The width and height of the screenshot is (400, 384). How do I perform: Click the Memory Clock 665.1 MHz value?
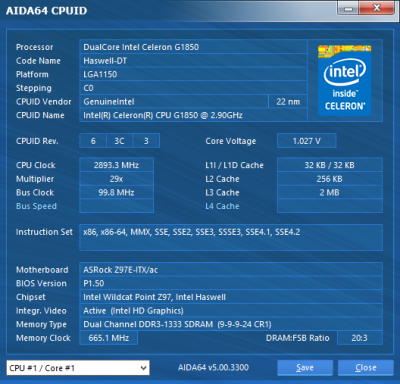pyautogui.click(x=109, y=338)
